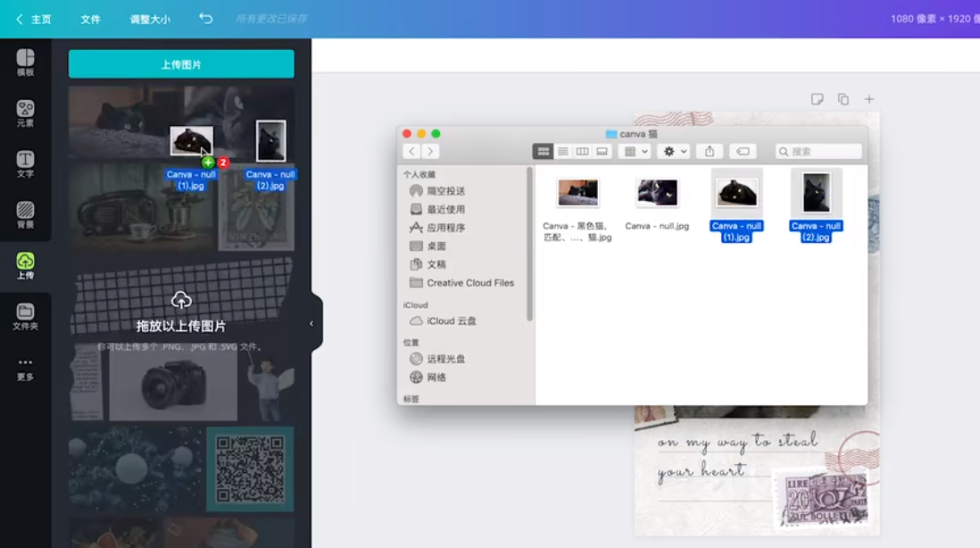Select the 上传 uploads sidebar tab
Screen dimensions: 980x548
click(x=25, y=266)
